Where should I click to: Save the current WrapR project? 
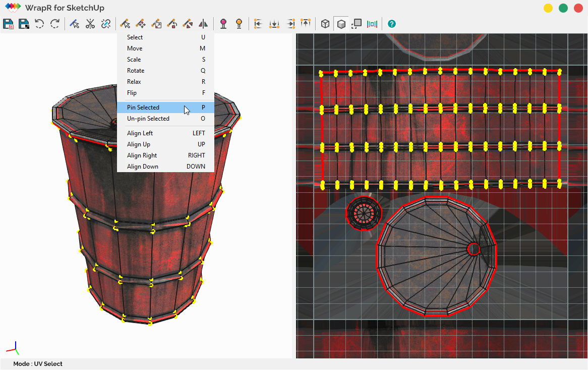(8, 23)
